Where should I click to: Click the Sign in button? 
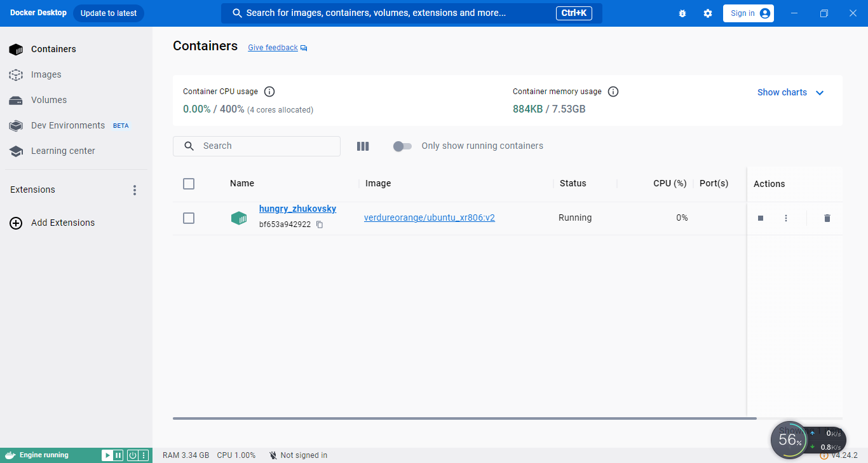tap(749, 13)
